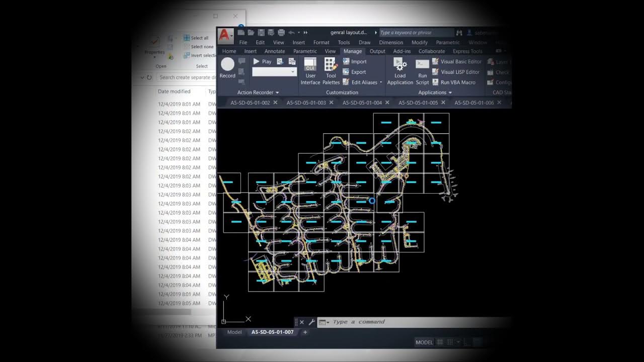Viewport: 644px width, 362px height.
Task: Select the A5-SD-05-01-007 layout tab
Action: point(272,332)
